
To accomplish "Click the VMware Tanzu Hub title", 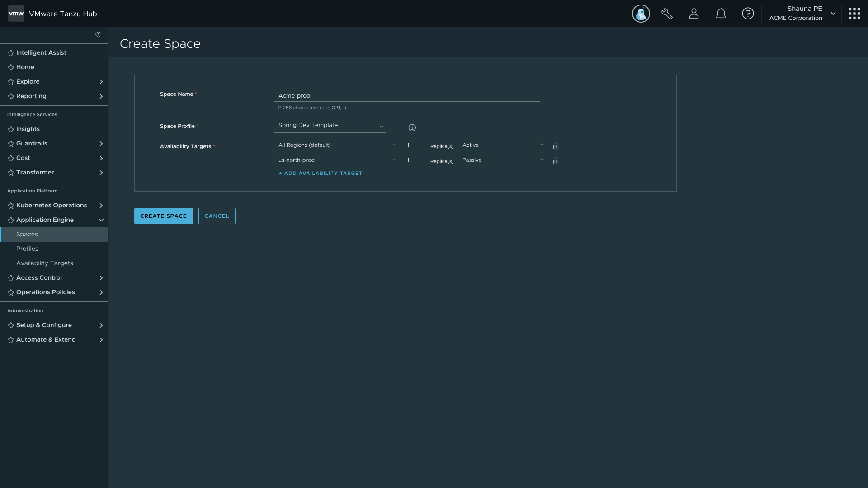I will point(63,14).
